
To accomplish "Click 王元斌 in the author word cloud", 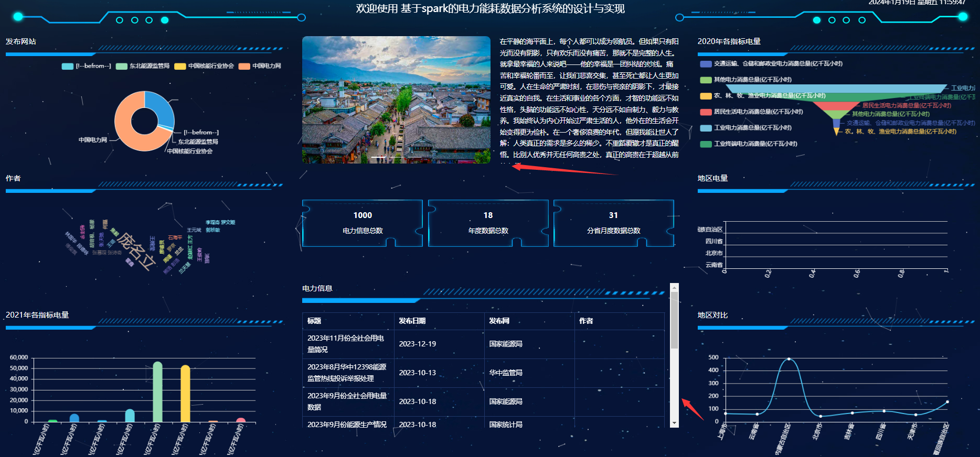I will pos(194,230).
